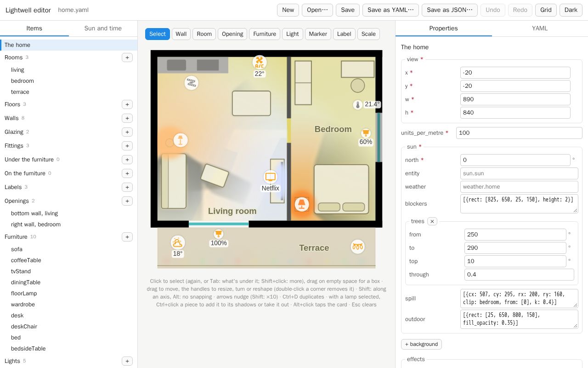Screen dimensions: 588x368
Task: Click the units_per_metre input field
Action: (519, 133)
